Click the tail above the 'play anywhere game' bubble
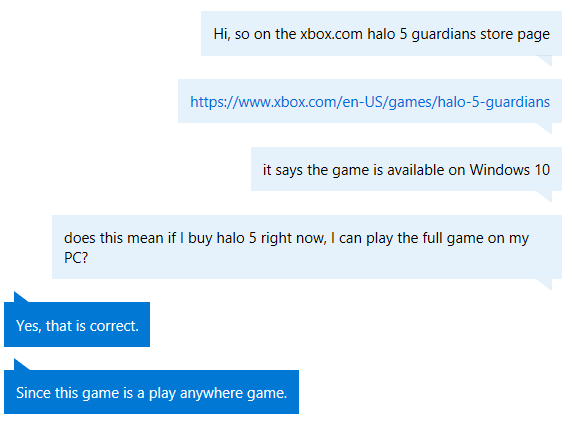This screenshot has height=424, width=572. point(22,365)
